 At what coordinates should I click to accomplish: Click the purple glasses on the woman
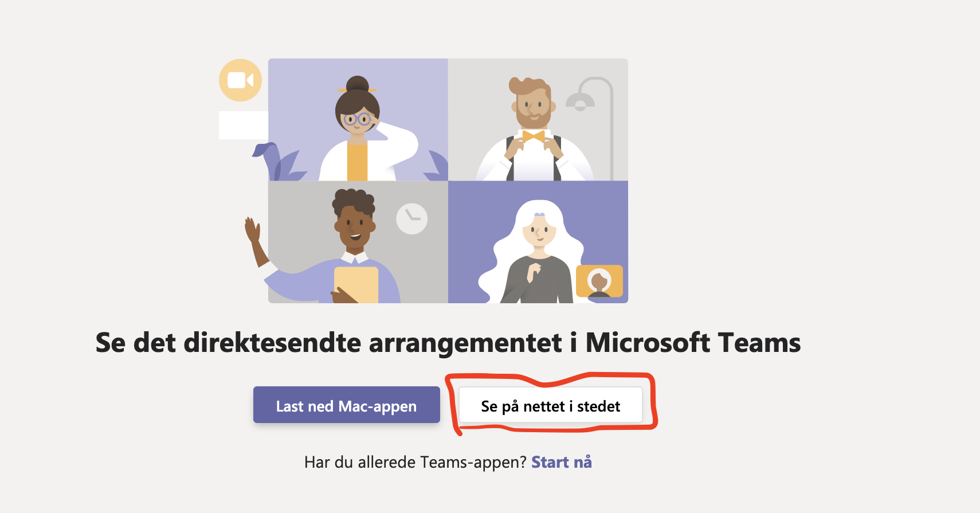357,119
